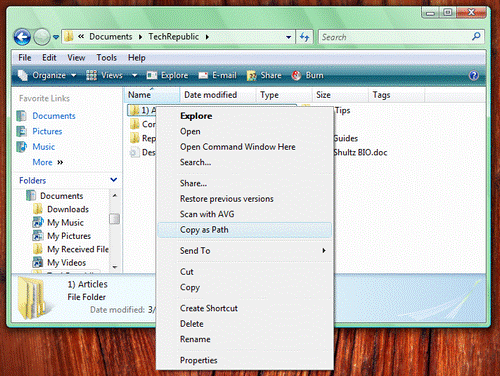This screenshot has width=500, height=376.
Task: Open the Music favorite link
Action: pyautogui.click(x=43, y=147)
